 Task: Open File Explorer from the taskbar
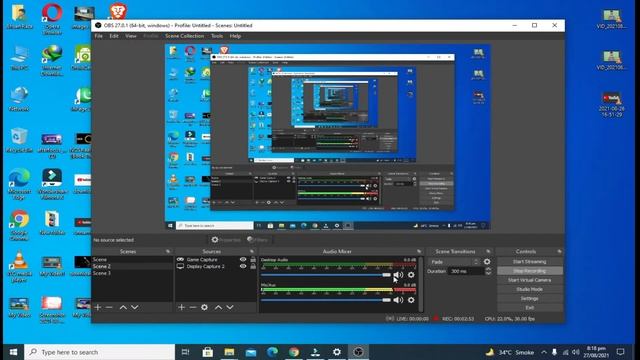229,352
